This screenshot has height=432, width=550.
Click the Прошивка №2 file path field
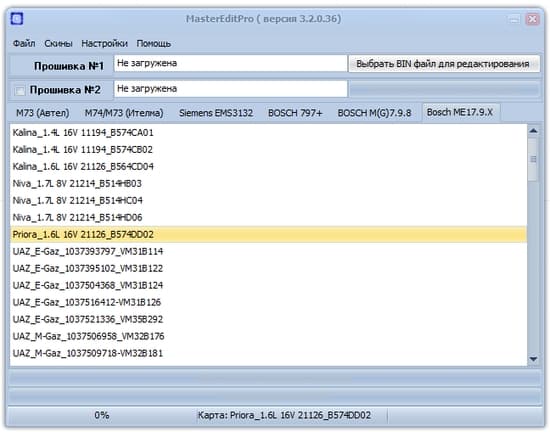coord(230,89)
